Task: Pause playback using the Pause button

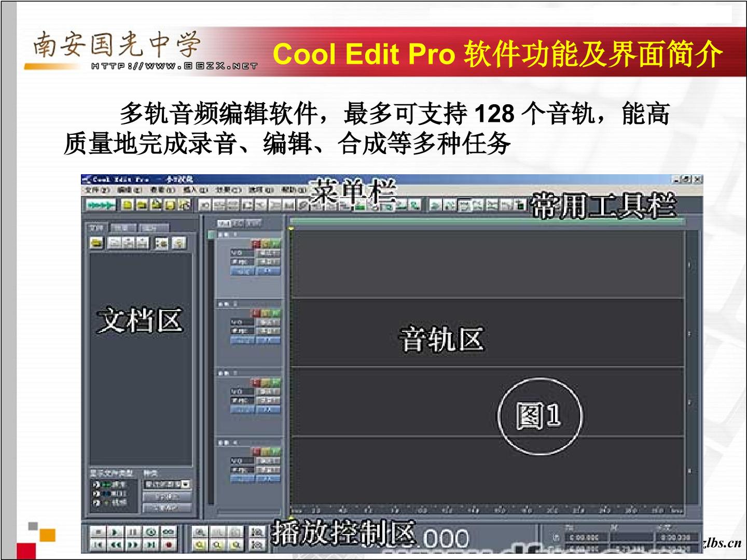Action: point(133,533)
